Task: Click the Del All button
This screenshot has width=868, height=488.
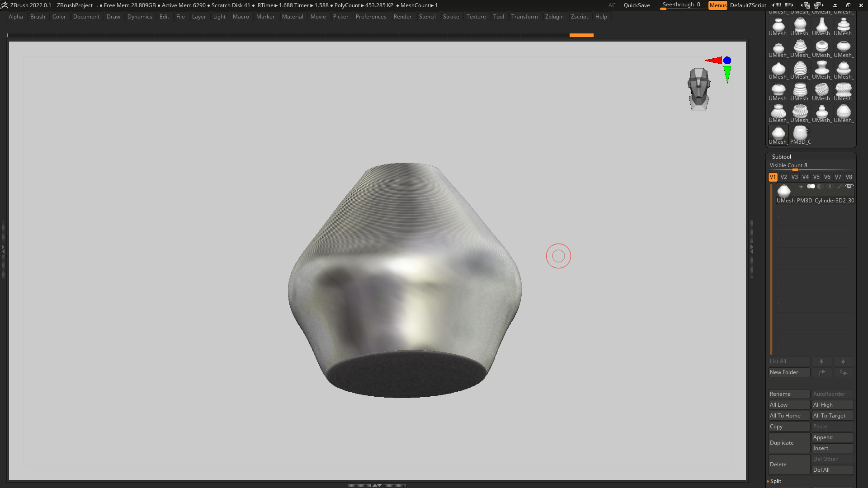Action: [832, 470]
